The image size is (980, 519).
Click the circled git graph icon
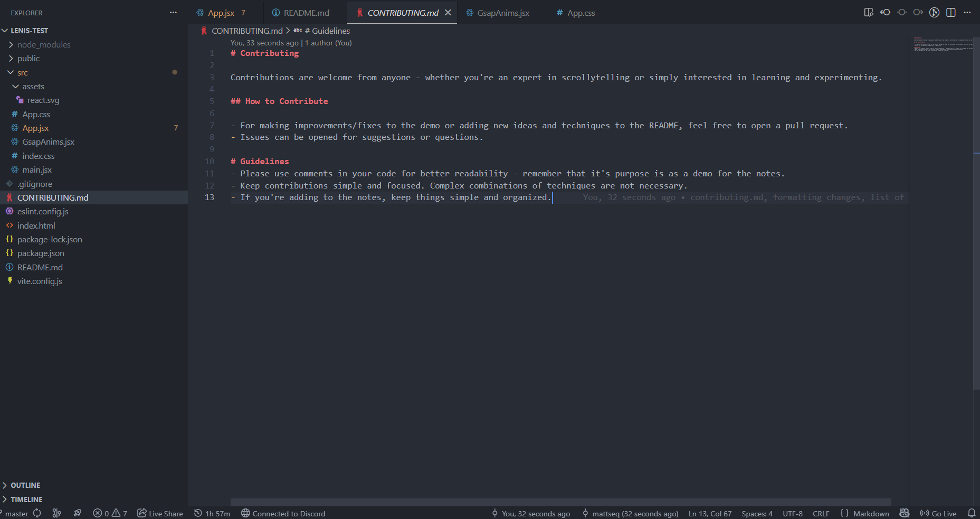click(x=934, y=13)
